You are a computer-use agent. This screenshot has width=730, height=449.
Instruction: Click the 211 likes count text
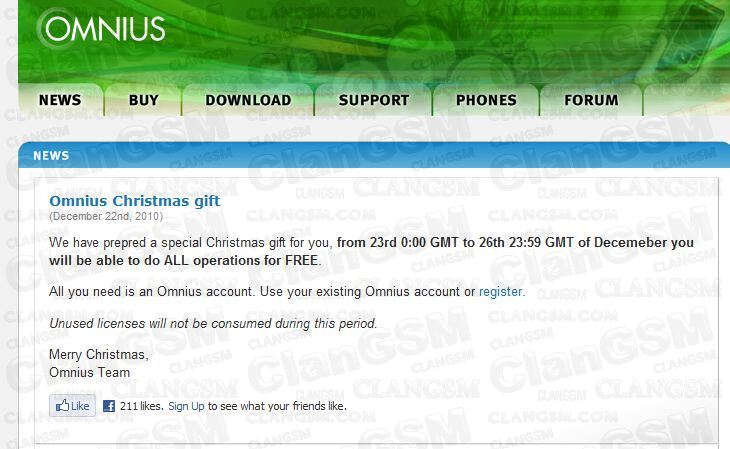pyautogui.click(x=142, y=406)
